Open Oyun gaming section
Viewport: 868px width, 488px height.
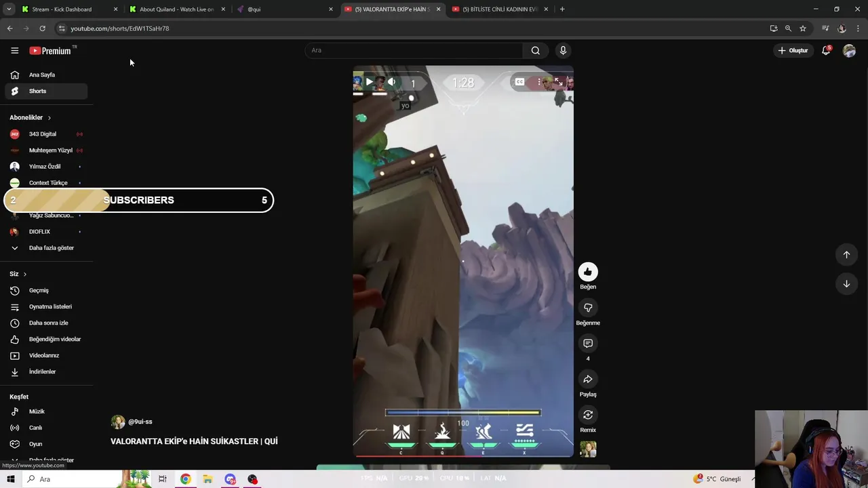pos(46,444)
